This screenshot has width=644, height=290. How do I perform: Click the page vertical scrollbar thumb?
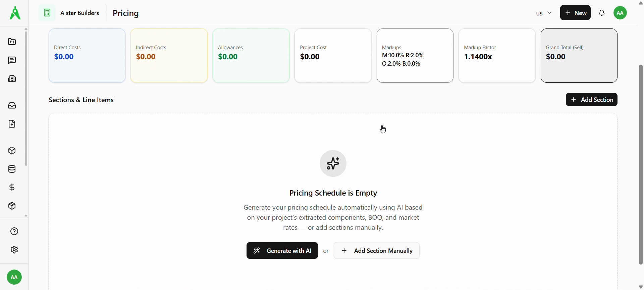[x=641, y=164]
